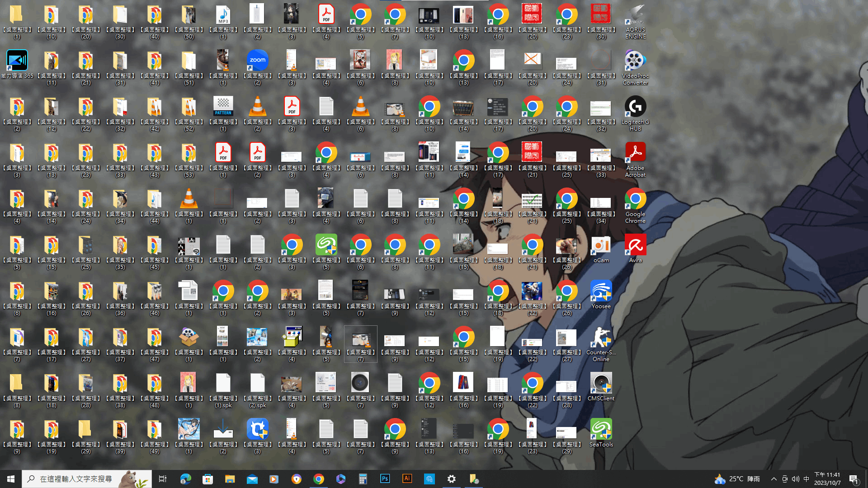Screen dimensions: 868x488
Task: Launch Counter-Strike Online desktop shortcut
Action: click(601, 338)
